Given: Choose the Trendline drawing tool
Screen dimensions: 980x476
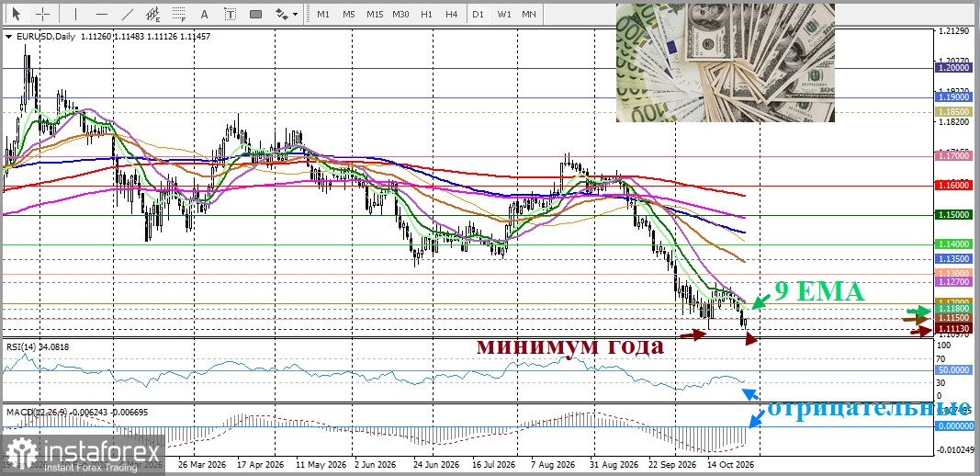Looking at the screenshot, I should tap(128, 13).
